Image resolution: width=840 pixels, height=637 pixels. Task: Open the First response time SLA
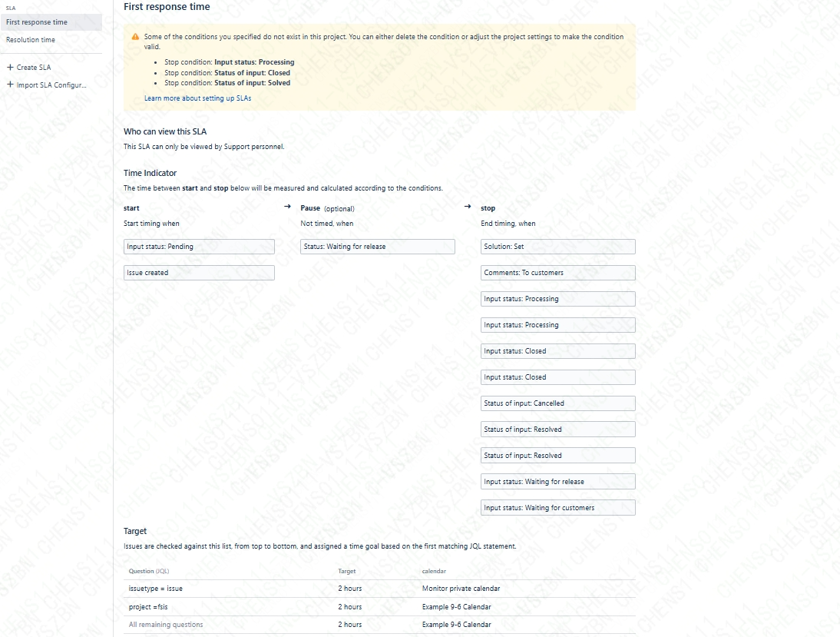pyautogui.click(x=51, y=22)
